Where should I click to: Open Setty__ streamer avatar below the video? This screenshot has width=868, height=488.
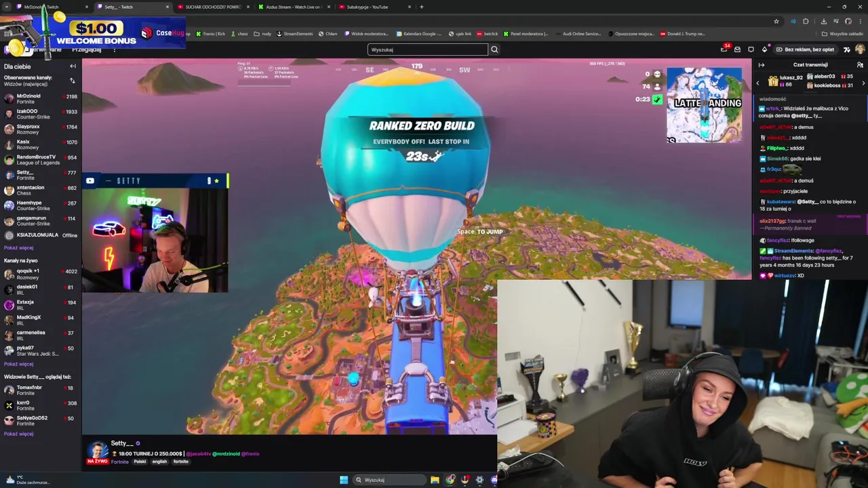(98, 451)
